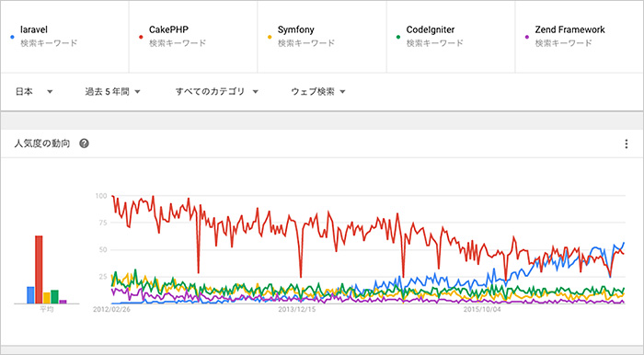
Task: Expand the すべてのカテゴリ dropdown
Action: (x=217, y=92)
